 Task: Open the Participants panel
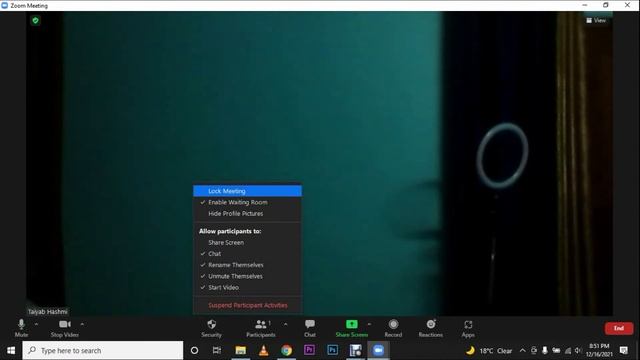[260, 328]
